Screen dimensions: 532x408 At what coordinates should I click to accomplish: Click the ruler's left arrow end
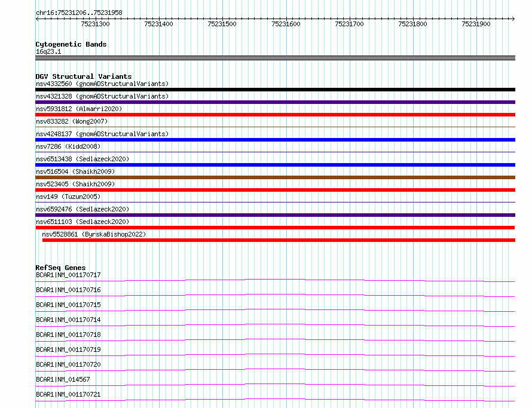point(37,19)
